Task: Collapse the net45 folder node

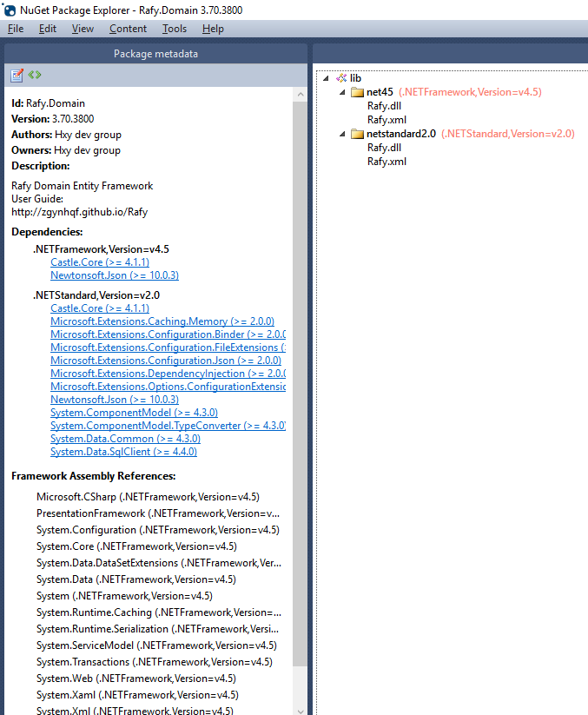Action: 342,93
